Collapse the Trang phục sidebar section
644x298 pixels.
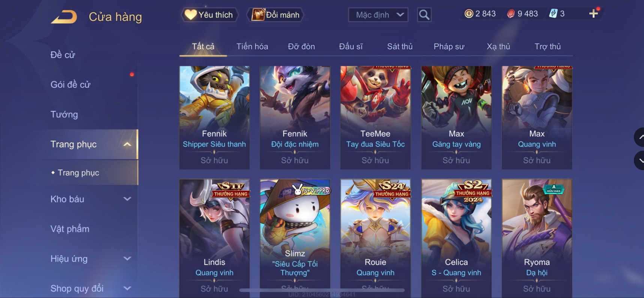pyautogui.click(x=127, y=144)
